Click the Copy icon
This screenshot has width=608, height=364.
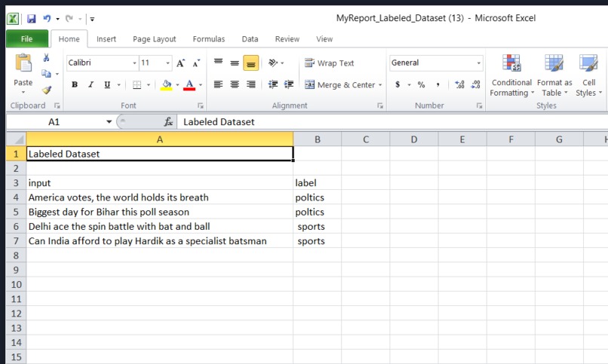click(x=47, y=74)
